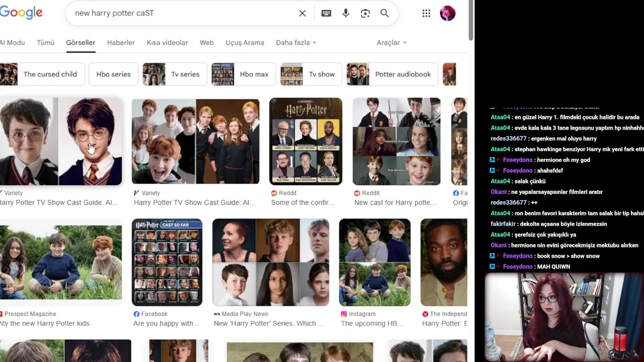The height and width of the screenshot is (362, 644).
Task: Select the Hbo series filter chip
Action: click(x=113, y=74)
